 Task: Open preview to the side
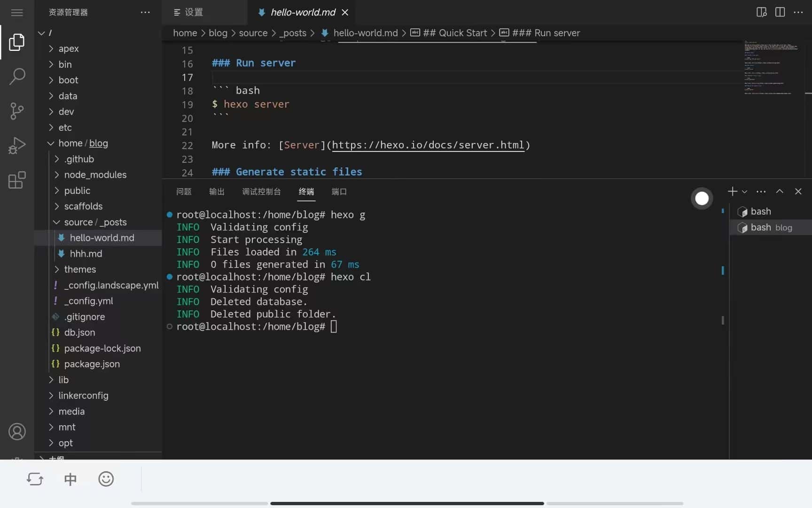point(762,12)
